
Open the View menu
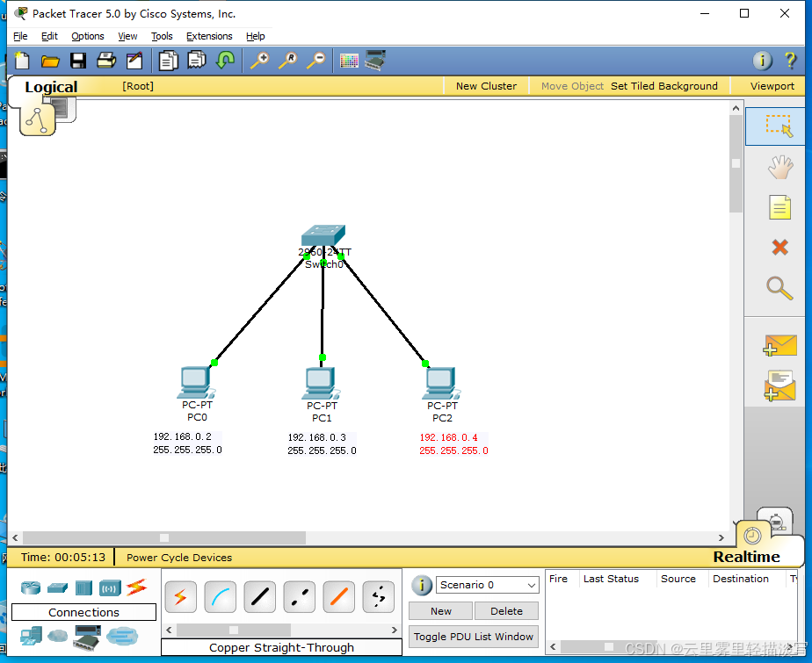click(x=127, y=36)
